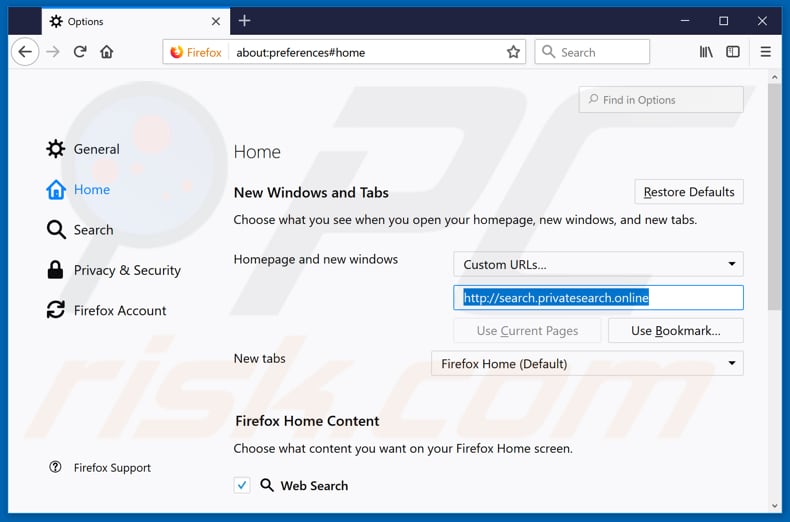The image size is (790, 522).
Task: Click the forward arrow navigation button
Action: click(53, 52)
